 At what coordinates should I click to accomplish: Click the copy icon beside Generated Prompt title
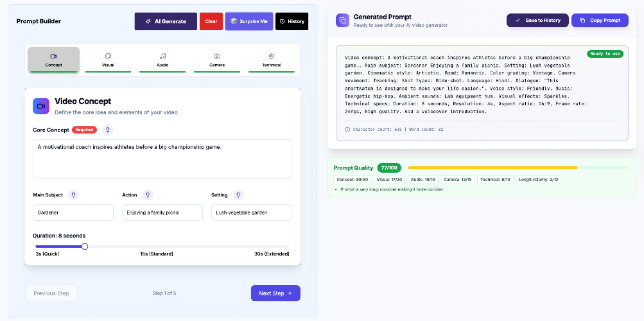point(342,21)
